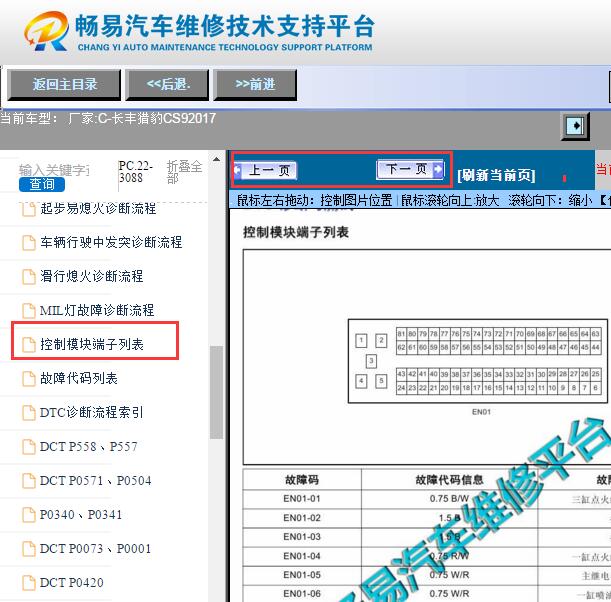The image size is (611, 602).
Task: Click table cell EN01-02
Action: click(302, 518)
